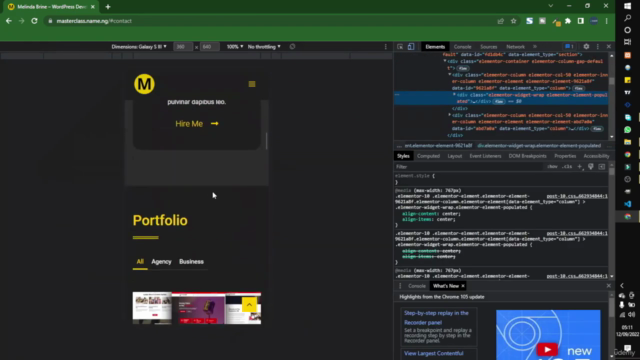
Task: Click the yellow M site logo
Action: [x=144, y=84]
